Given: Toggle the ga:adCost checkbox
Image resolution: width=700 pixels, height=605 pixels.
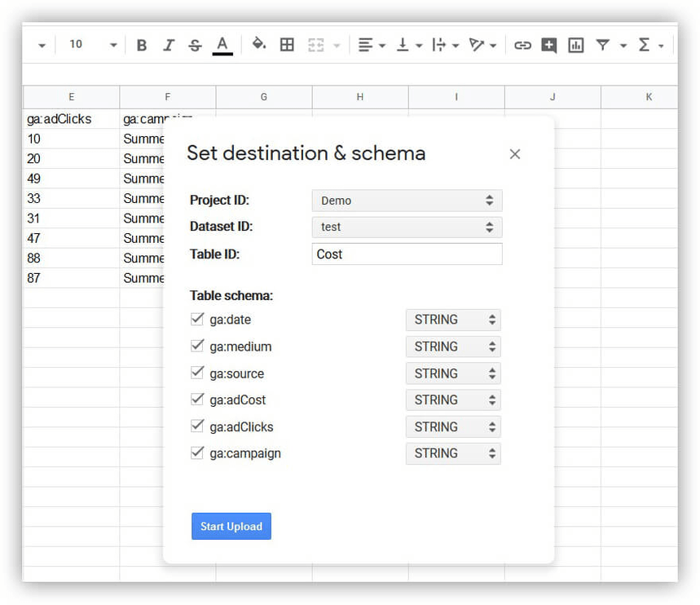Looking at the screenshot, I should [x=197, y=400].
